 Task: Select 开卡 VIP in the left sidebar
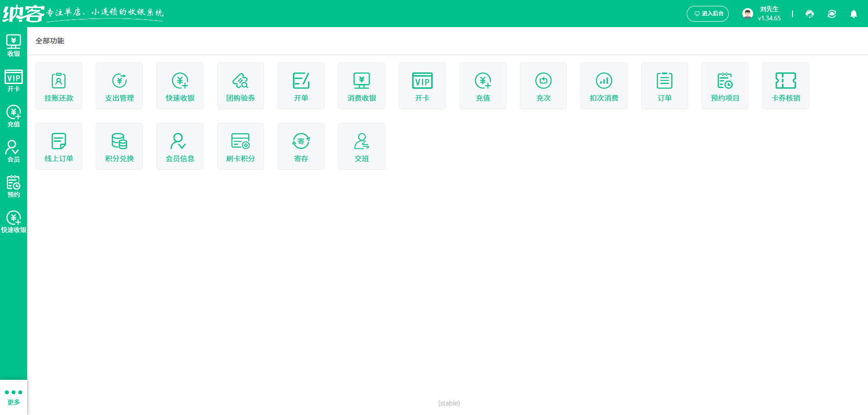[x=14, y=81]
